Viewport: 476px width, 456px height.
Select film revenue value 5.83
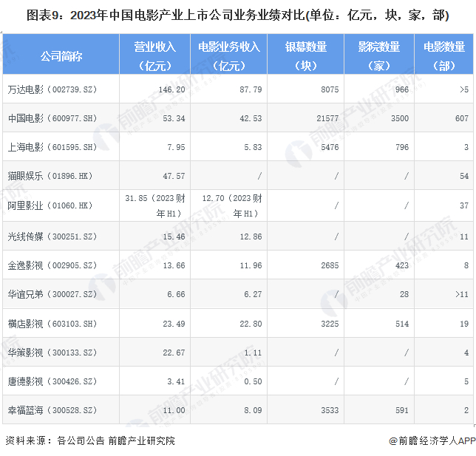pyautogui.click(x=253, y=147)
